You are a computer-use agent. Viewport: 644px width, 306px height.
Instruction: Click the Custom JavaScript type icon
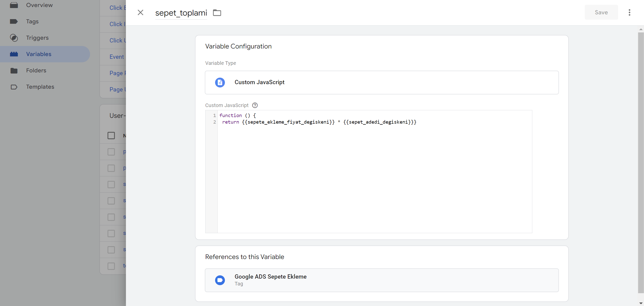pos(220,82)
